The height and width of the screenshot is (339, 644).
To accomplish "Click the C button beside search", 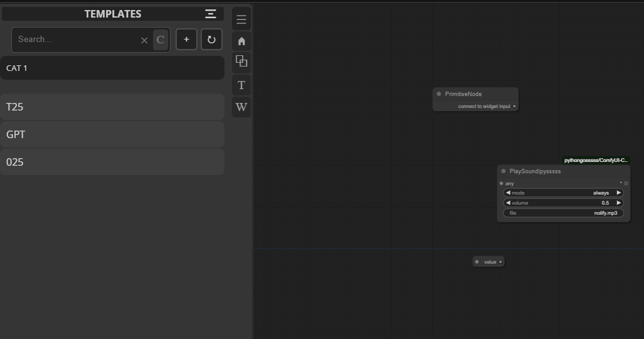I will (161, 40).
